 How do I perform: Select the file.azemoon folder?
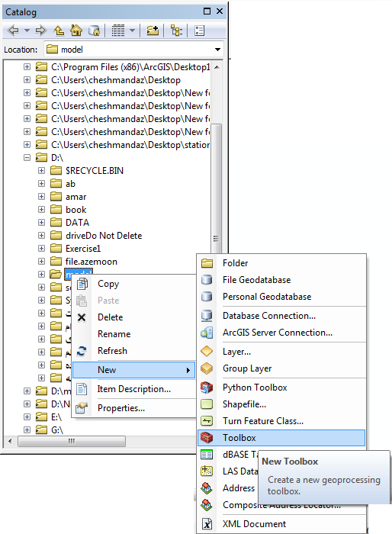pos(92,262)
